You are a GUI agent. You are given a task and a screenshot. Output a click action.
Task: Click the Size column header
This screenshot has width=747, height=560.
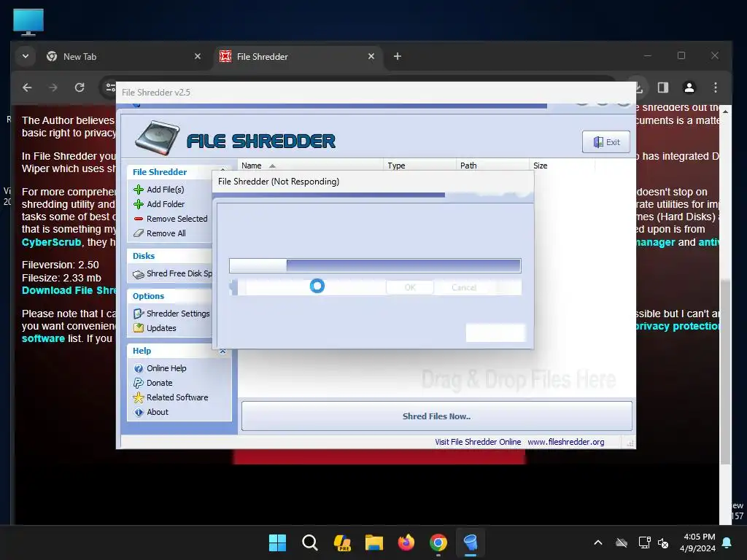[x=562, y=166]
